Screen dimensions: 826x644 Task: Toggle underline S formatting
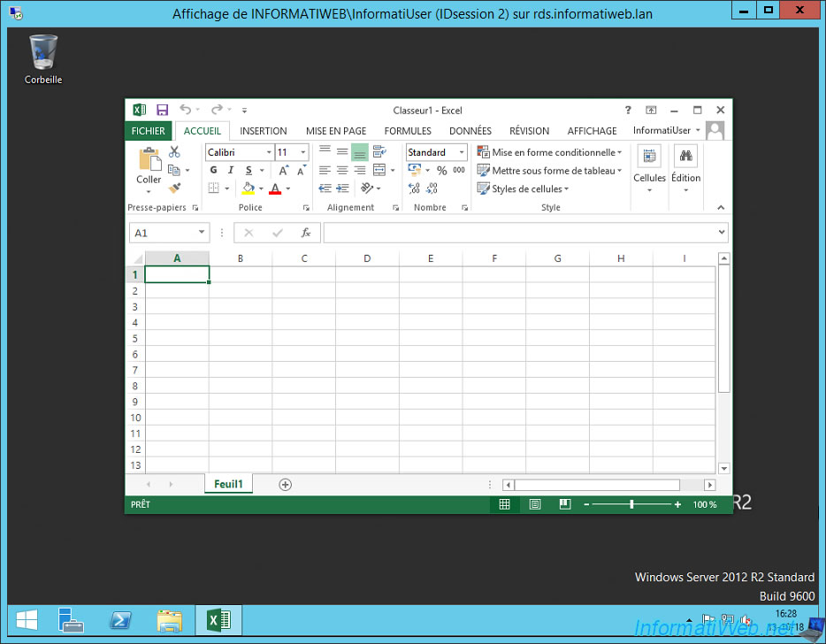[249, 170]
